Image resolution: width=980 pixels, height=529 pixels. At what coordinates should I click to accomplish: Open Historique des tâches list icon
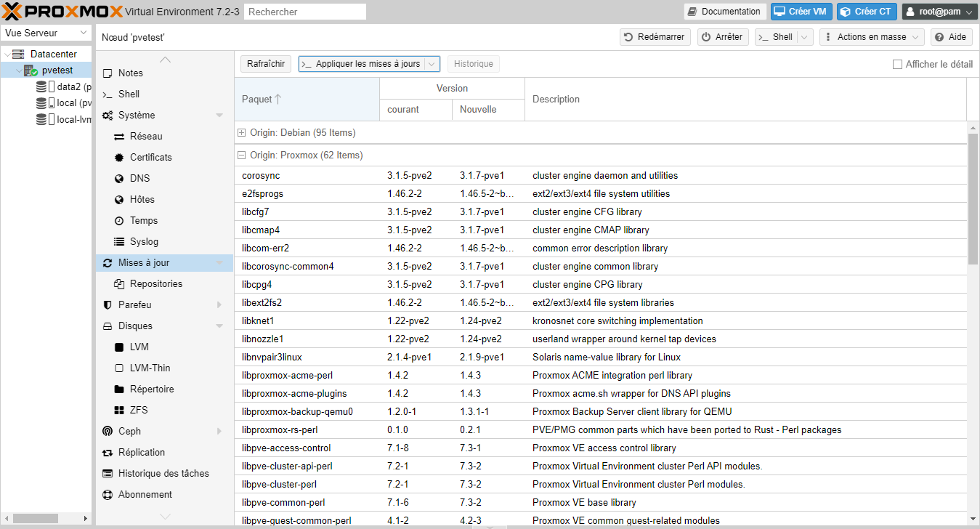[108, 473]
